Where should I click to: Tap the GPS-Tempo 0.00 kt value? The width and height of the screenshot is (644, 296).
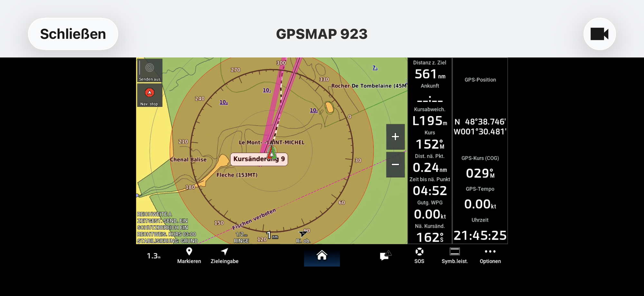click(x=480, y=204)
